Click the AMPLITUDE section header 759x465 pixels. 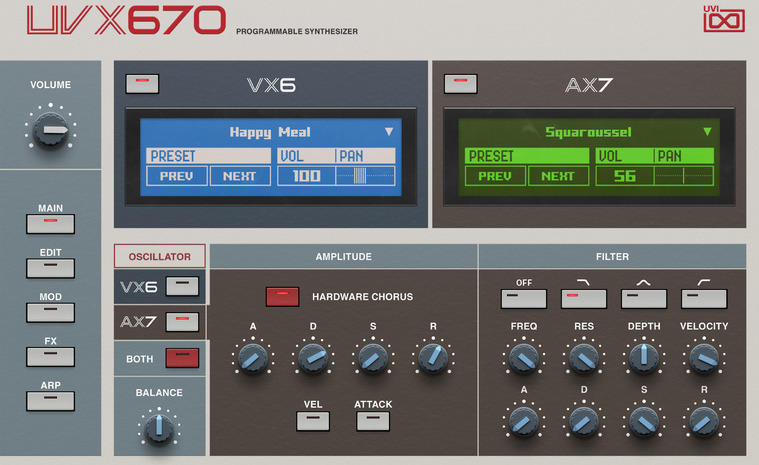tap(344, 256)
